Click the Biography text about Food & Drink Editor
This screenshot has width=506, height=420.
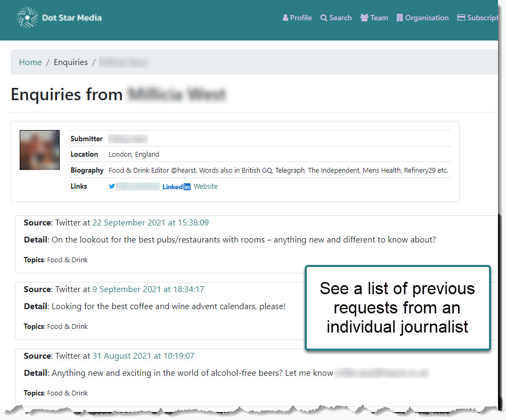[278, 170]
